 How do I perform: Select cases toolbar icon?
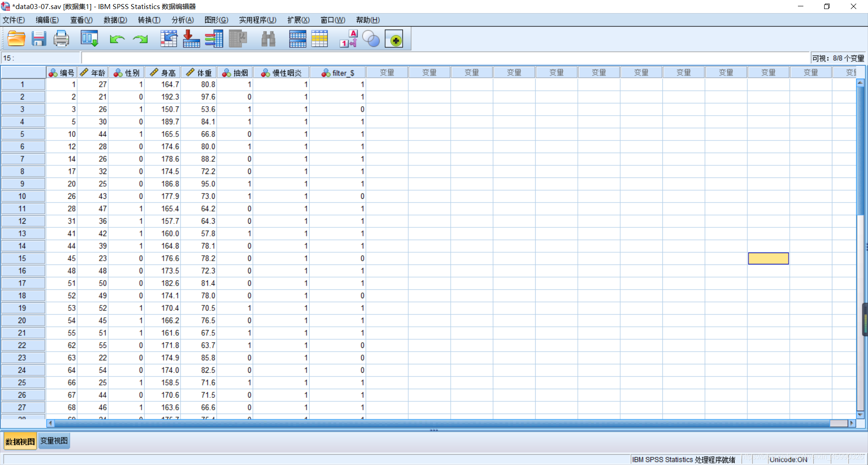[320, 39]
